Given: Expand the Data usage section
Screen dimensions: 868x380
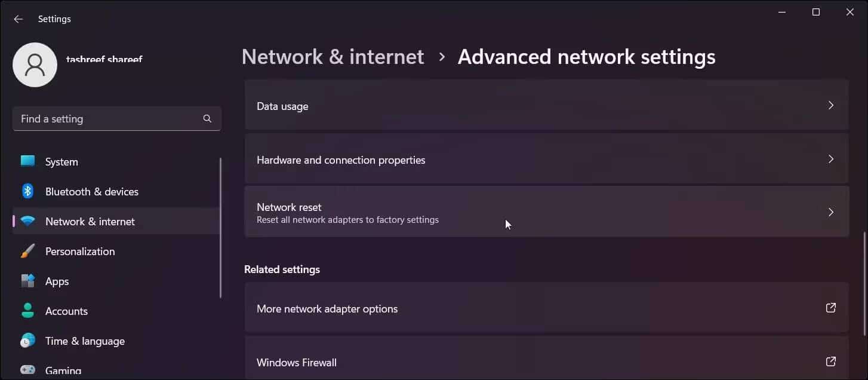Looking at the screenshot, I should click(546, 106).
